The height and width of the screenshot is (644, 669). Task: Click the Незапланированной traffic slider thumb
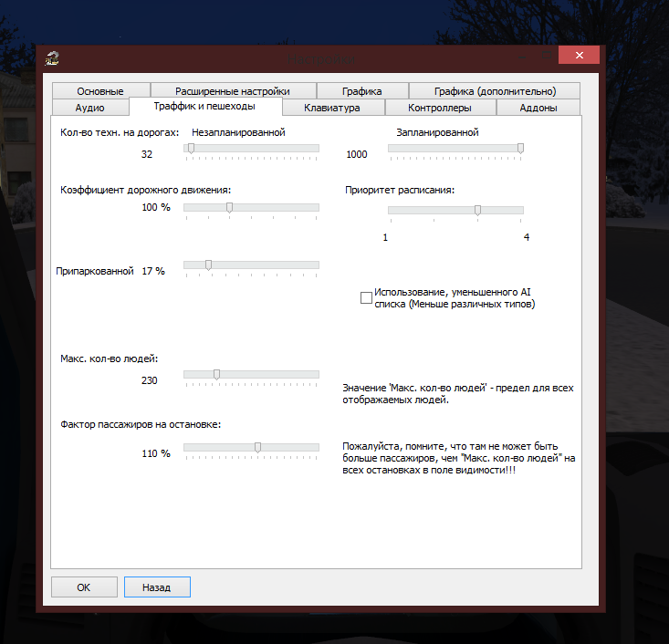tap(191, 149)
